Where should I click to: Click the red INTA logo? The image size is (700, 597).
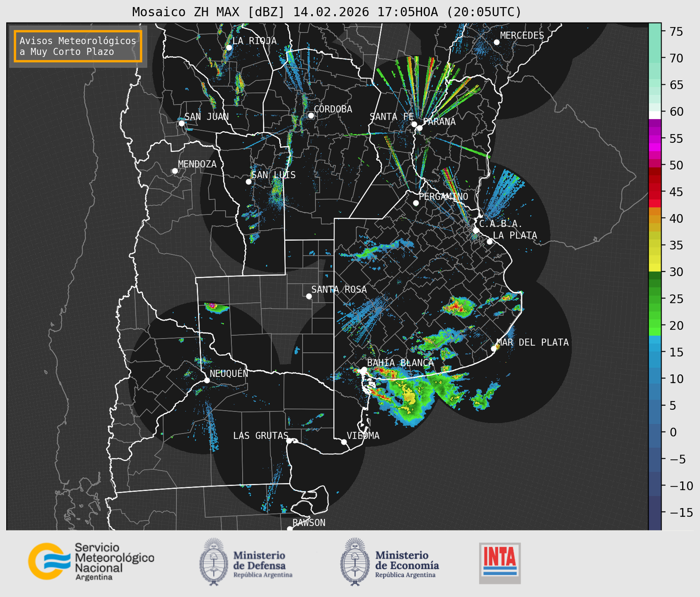[500, 563]
